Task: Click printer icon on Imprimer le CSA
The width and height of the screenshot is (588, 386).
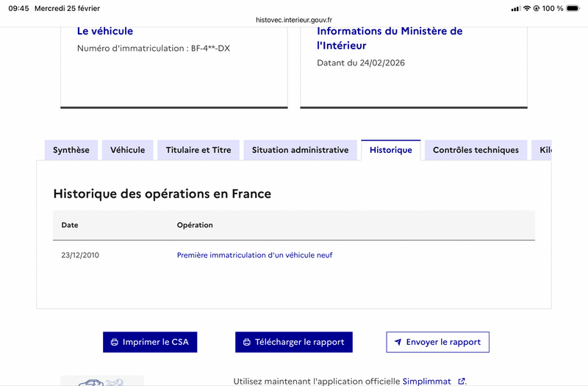Action: (x=115, y=342)
